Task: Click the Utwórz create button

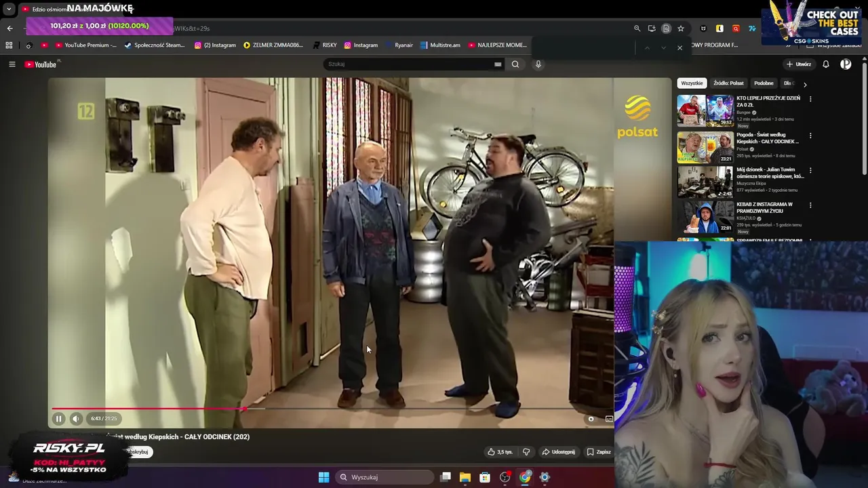Action: (799, 64)
